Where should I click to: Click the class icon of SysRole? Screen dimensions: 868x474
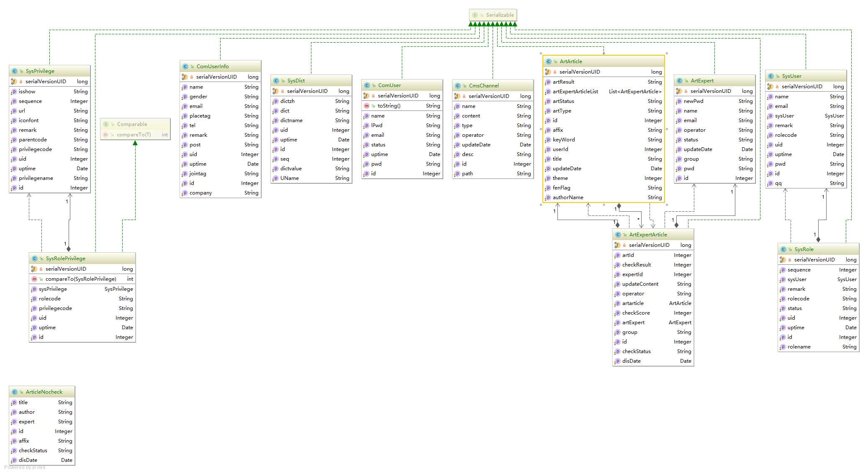[783, 249]
